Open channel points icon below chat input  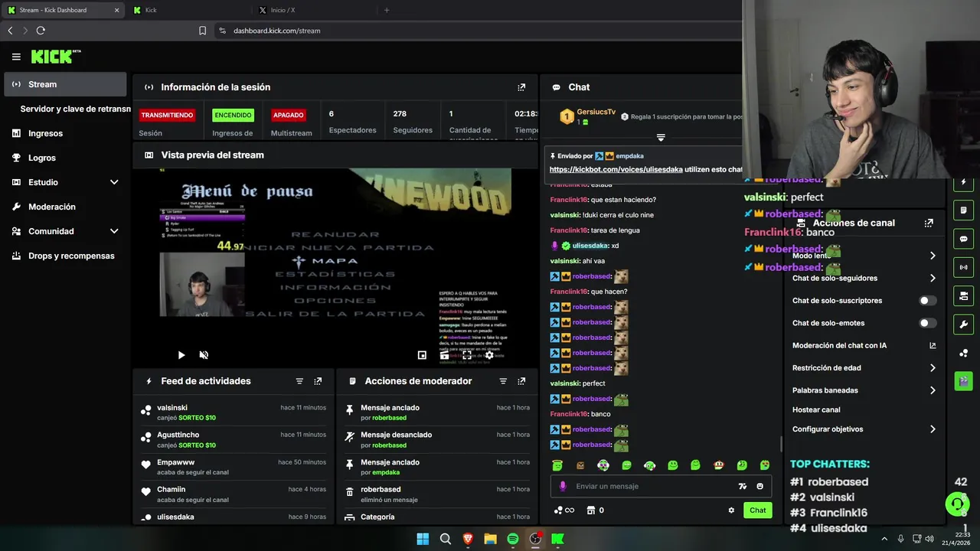coord(563,510)
